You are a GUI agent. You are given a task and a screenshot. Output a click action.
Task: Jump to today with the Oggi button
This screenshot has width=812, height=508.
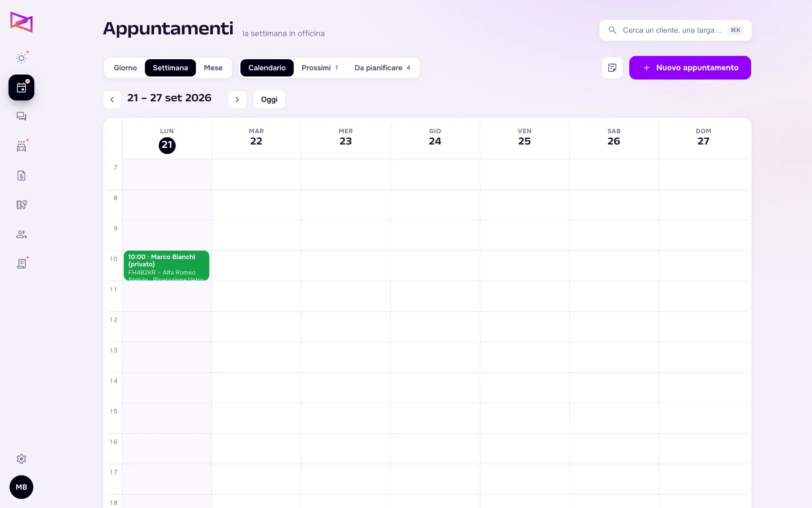269,100
